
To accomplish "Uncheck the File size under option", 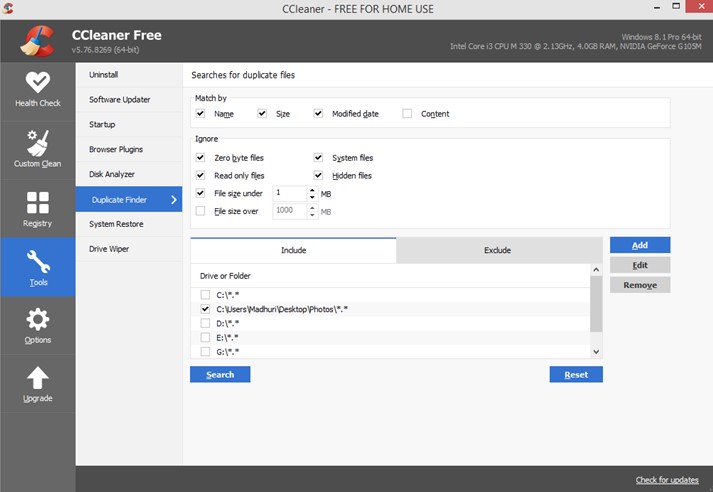I will [200, 193].
